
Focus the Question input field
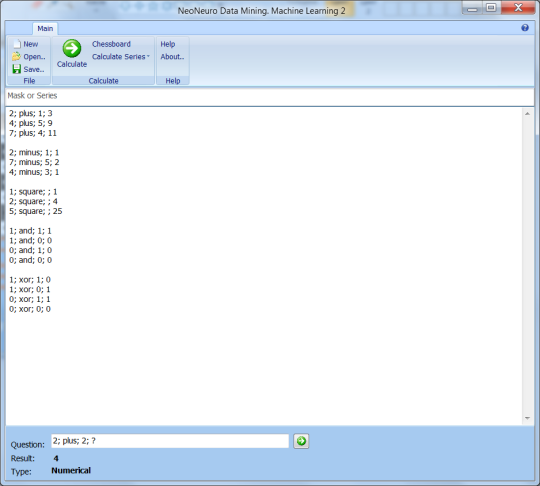pos(170,441)
